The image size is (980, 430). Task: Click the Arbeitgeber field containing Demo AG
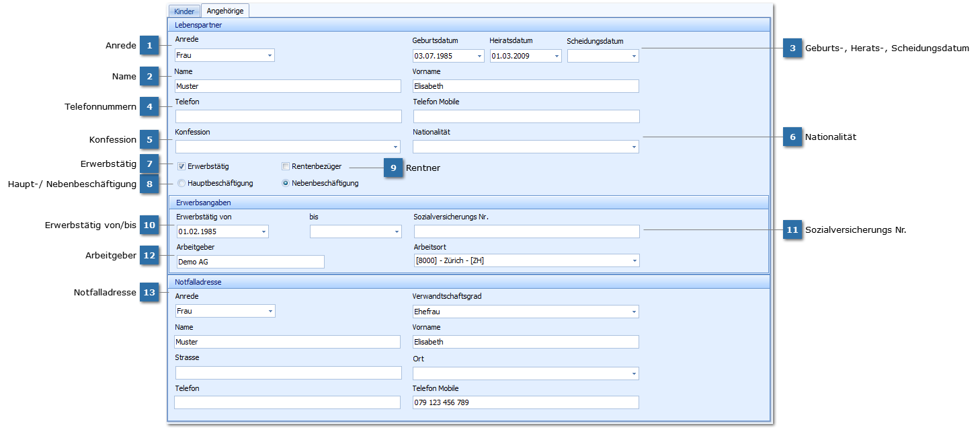pos(249,262)
